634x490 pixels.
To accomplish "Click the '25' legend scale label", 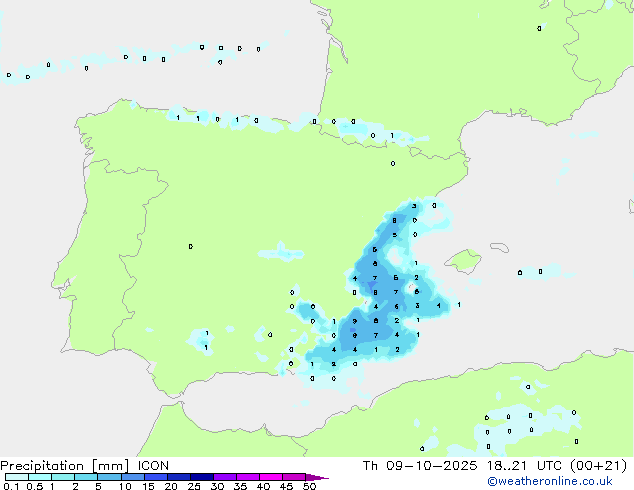I will [194, 486].
